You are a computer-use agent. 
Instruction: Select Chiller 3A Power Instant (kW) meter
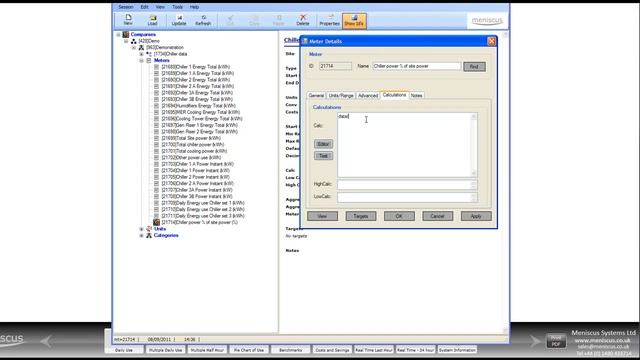[x=197, y=190]
